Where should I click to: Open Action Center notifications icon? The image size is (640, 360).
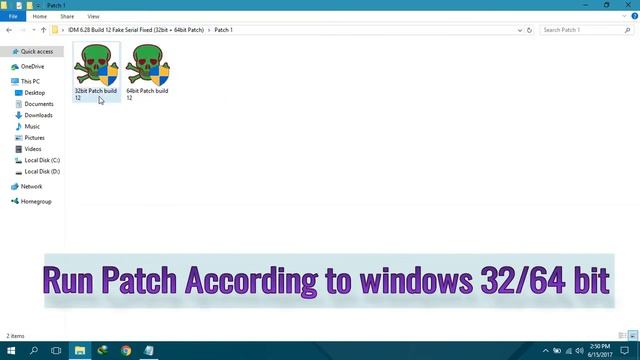coord(624,351)
